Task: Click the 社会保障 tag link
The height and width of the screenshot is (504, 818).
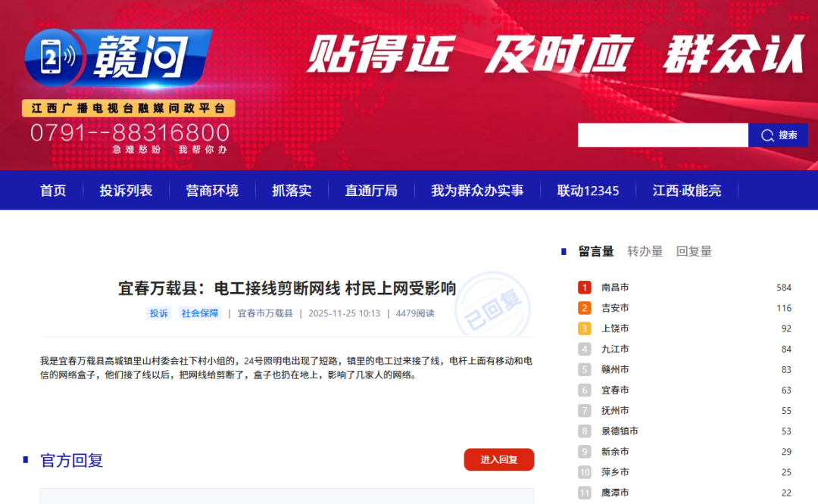Action: pyautogui.click(x=199, y=313)
